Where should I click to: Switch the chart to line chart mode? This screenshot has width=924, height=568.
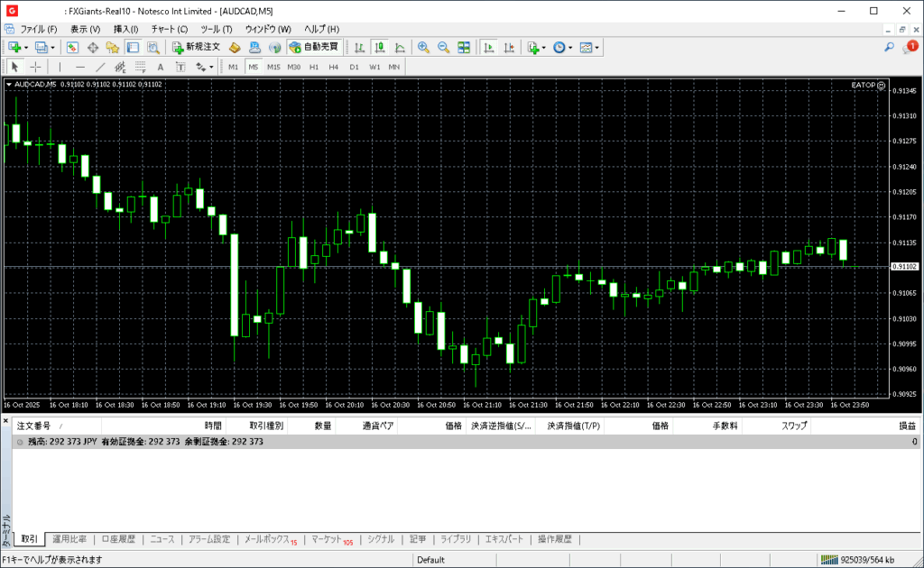pyautogui.click(x=399, y=47)
